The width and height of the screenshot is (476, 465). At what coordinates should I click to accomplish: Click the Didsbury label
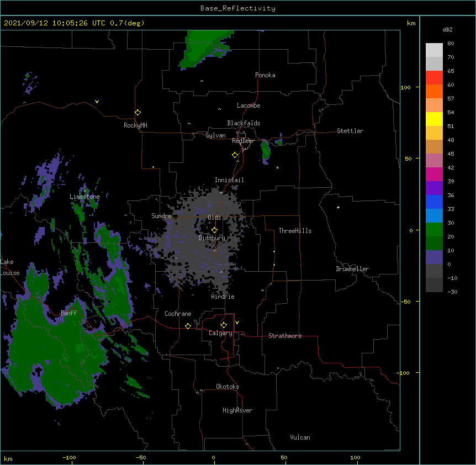coord(212,238)
